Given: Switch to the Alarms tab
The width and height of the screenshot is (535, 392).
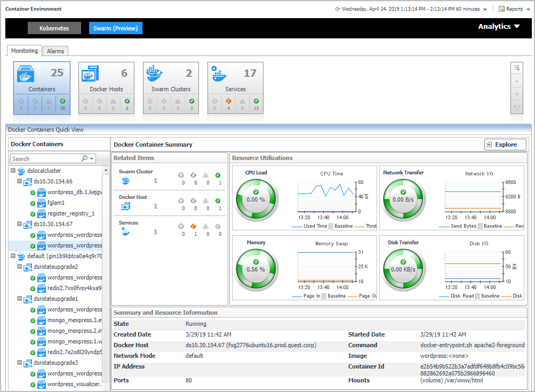Looking at the screenshot, I should [x=55, y=51].
